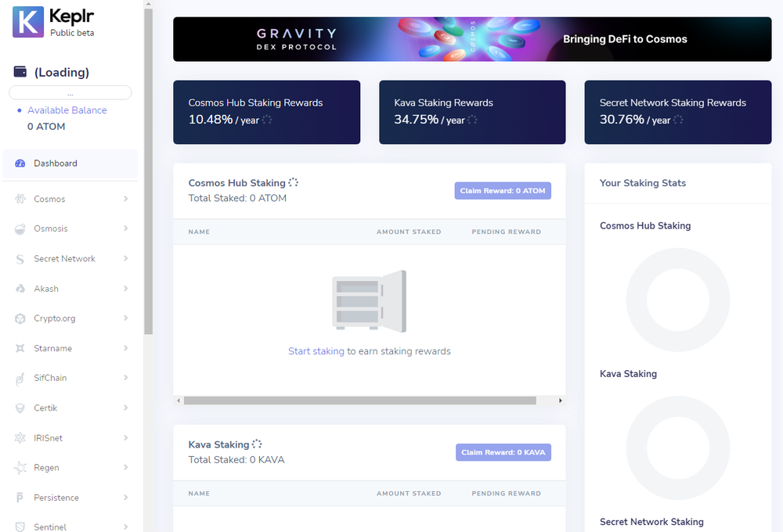Viewport: 783px width, 532px height.
Task: Click the Akash icon in sidebar
Action: [20, 289]
